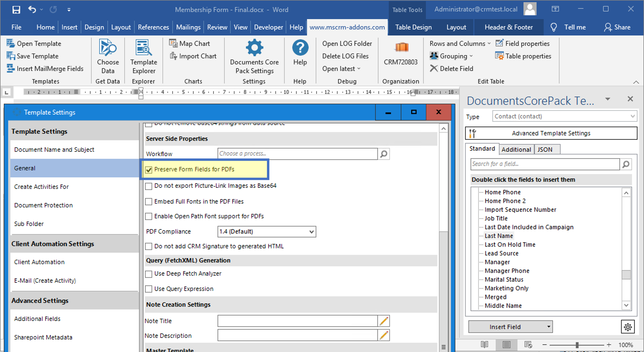This screenshot has width=644, height=352.
Task: Click the Note Title pencil edit icon
Action: coord(384,321)
